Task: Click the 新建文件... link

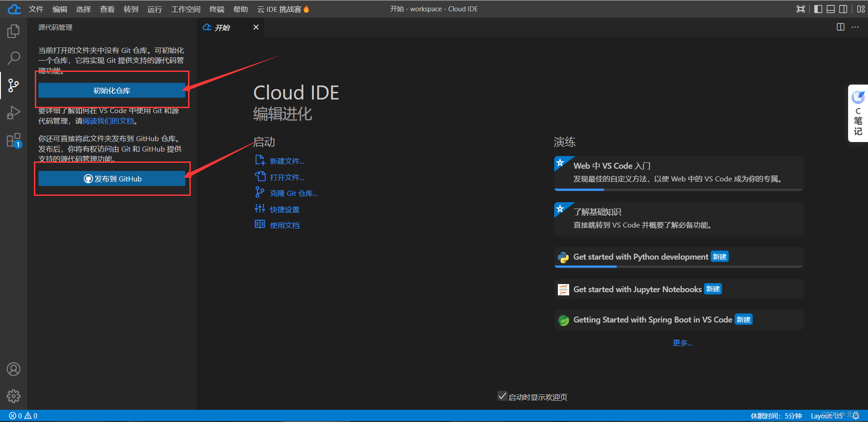Action: click(287, 161)
